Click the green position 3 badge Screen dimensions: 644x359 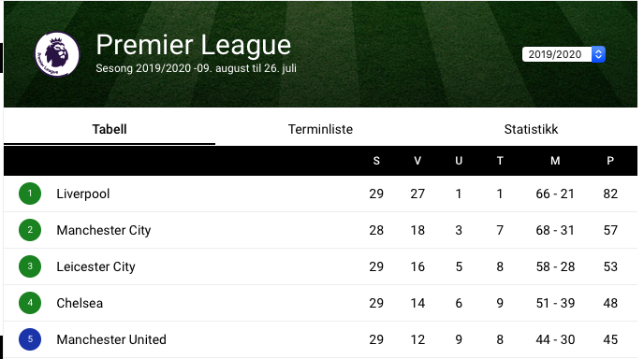tap(30, 266)
